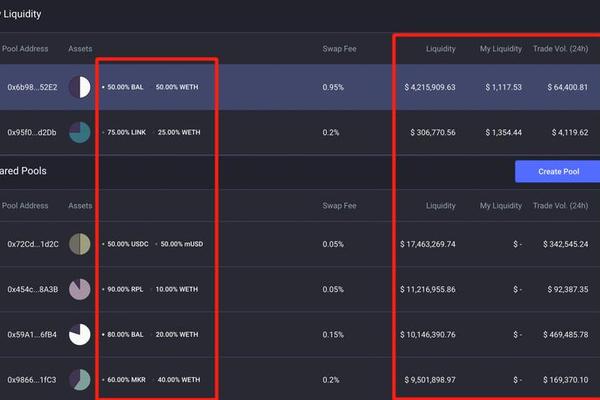Click liquidity value $ 4,215,909.63
The image size is (600, 400).
pos(430,87)
